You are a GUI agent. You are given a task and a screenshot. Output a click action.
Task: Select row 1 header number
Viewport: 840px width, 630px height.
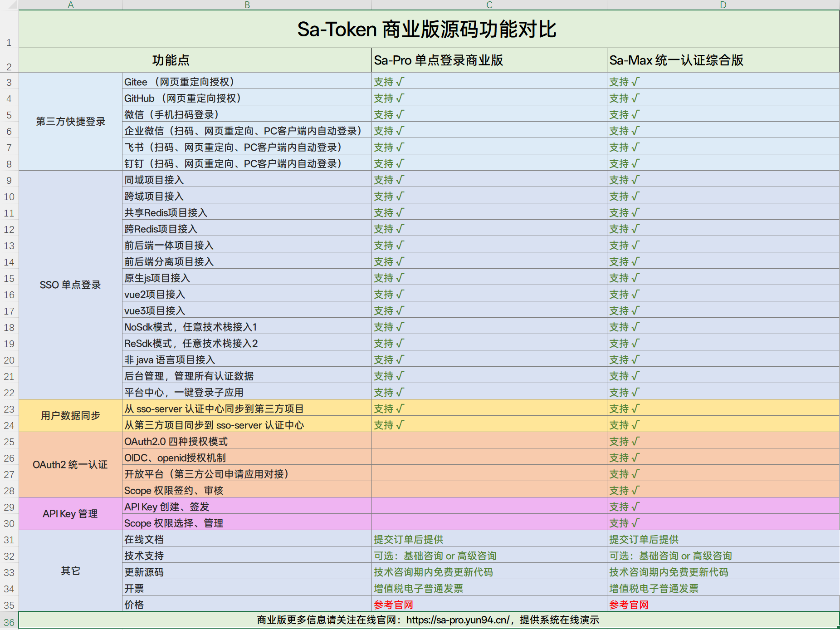coord(9,29)
